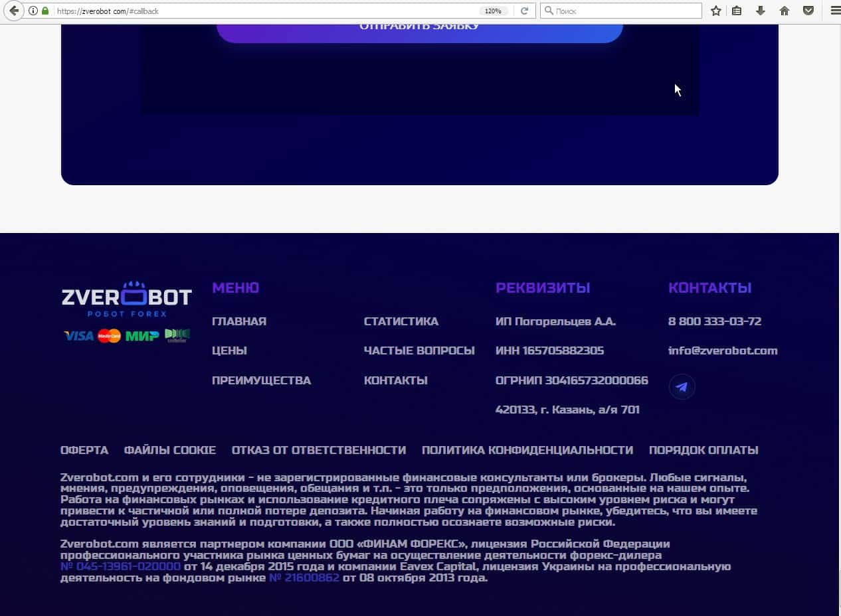Click license link № 21600862

click(x=304, y=577)
